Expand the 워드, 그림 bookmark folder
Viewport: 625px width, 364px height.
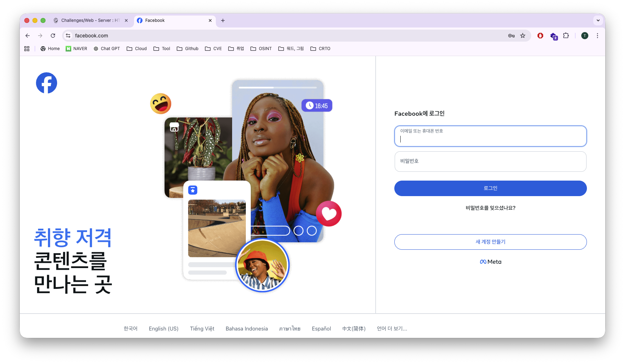click(291, 49)
